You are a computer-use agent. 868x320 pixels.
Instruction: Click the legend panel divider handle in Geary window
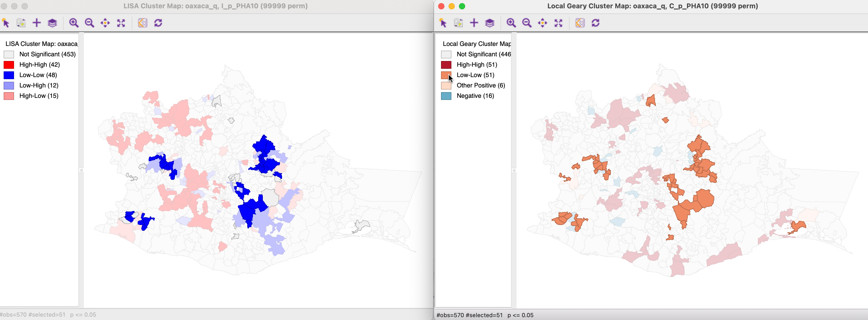514,171
